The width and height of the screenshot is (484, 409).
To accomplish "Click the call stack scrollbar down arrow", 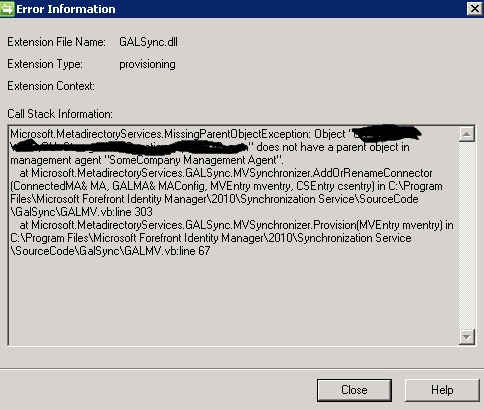I will tap(466, 337).
